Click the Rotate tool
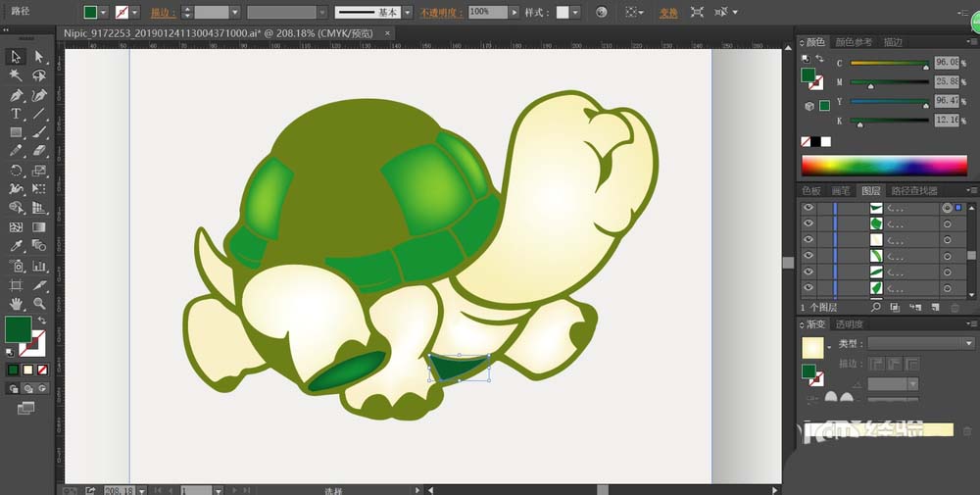The height and width of the screenshot is (495, 980). 17,171
